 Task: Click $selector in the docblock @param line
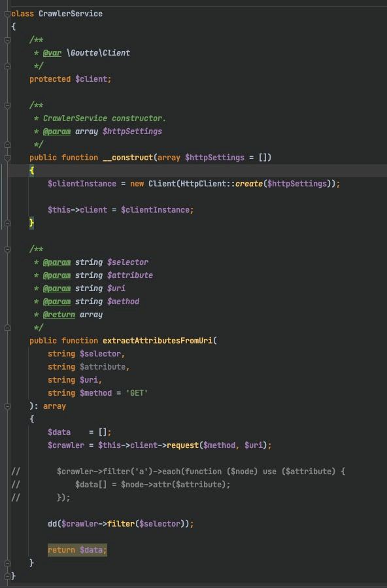pos(127,262)
